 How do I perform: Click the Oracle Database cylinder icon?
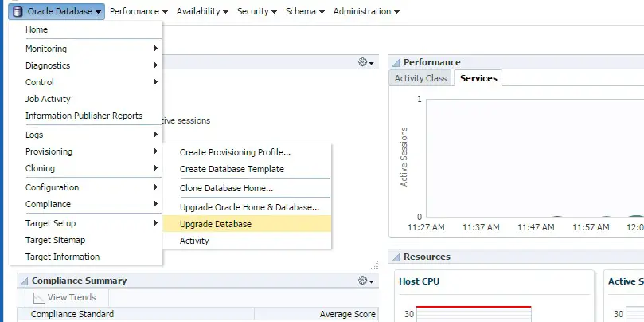pos(18,11)
